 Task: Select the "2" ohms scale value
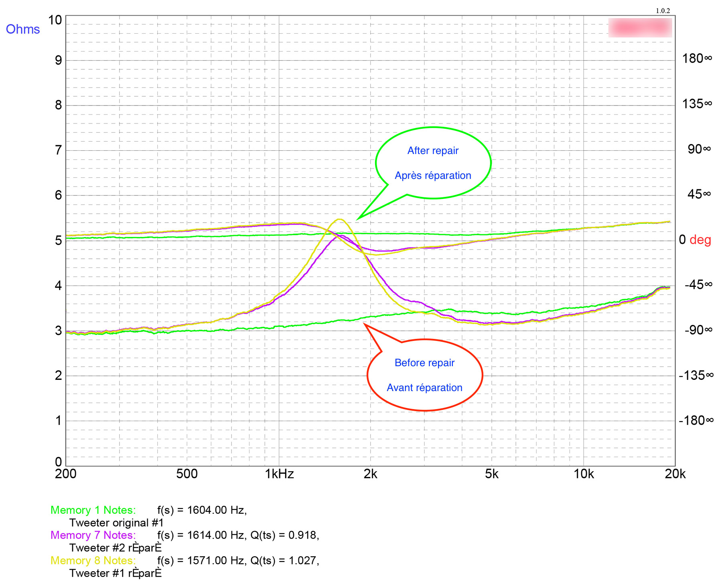tap(59, 376)
